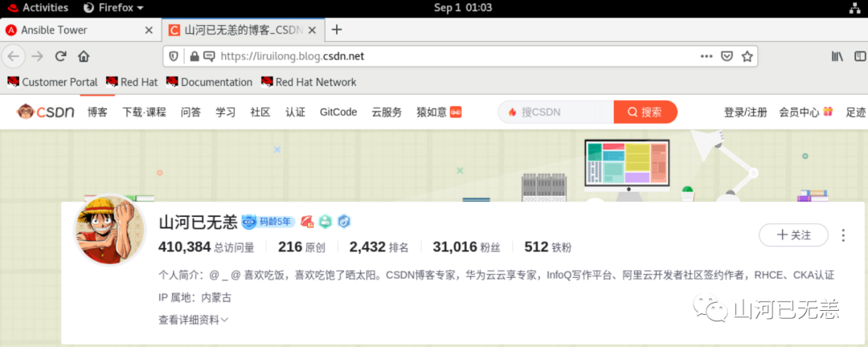Open the 猿如意 nav item

[x=439, y=112]
